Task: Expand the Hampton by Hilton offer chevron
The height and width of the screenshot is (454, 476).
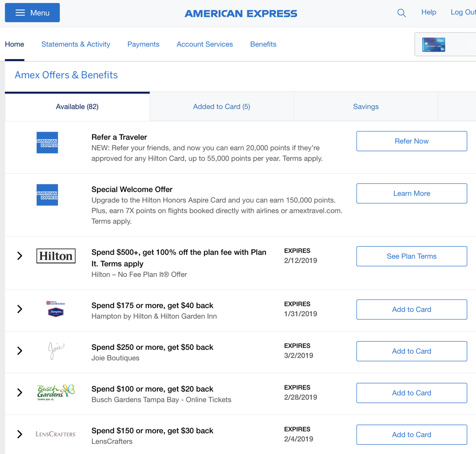Action: pos(20,309)
